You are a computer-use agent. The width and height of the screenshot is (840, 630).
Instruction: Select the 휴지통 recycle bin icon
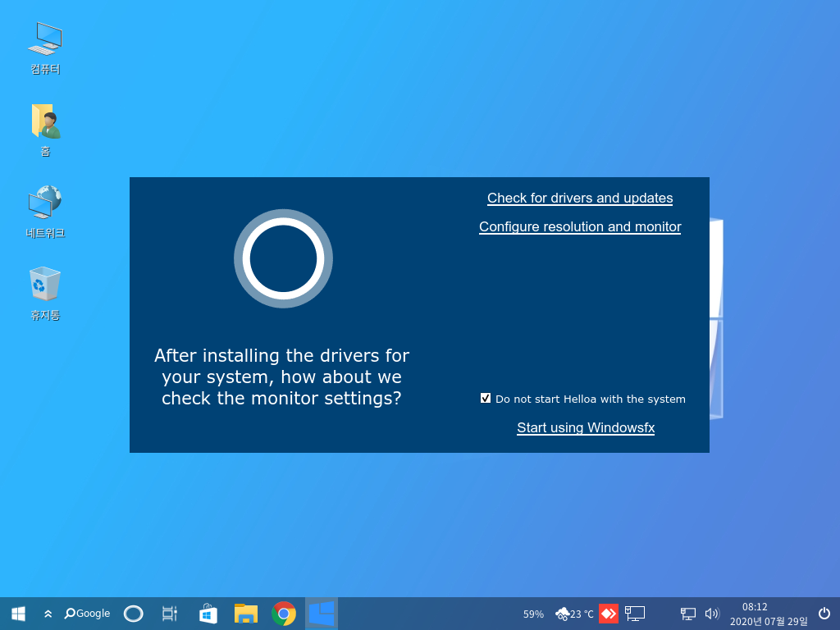[x=45, y=294]
